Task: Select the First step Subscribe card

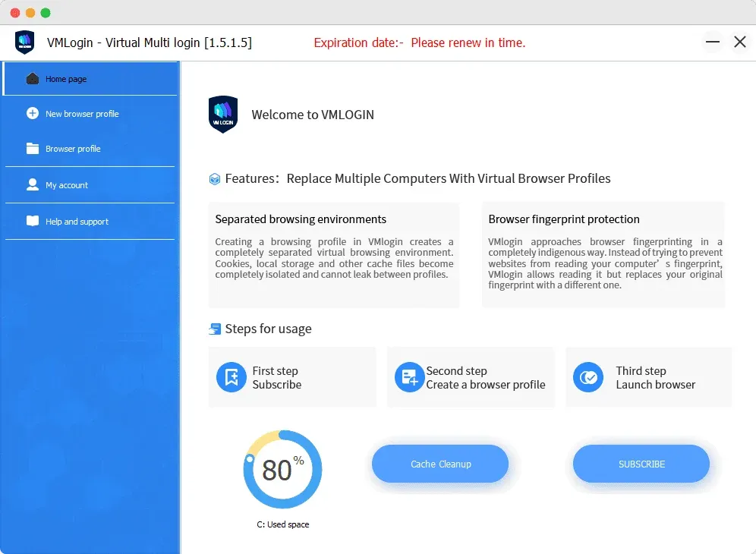Action: click(292, 377)
